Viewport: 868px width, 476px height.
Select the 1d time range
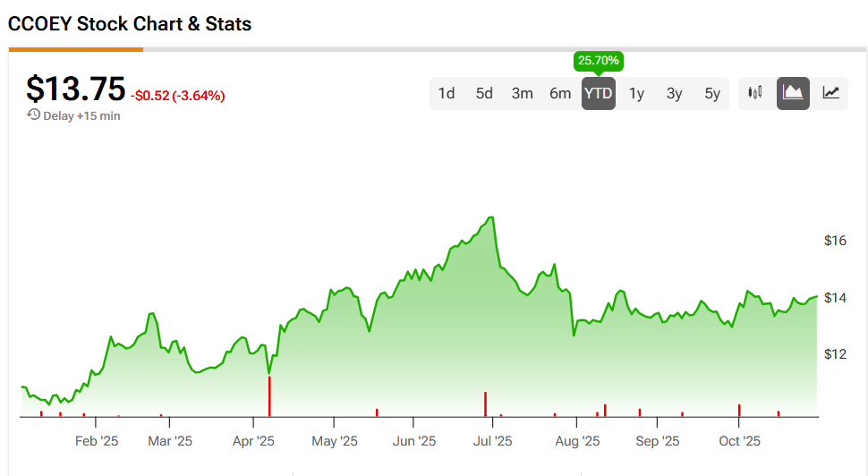[447, 93]
